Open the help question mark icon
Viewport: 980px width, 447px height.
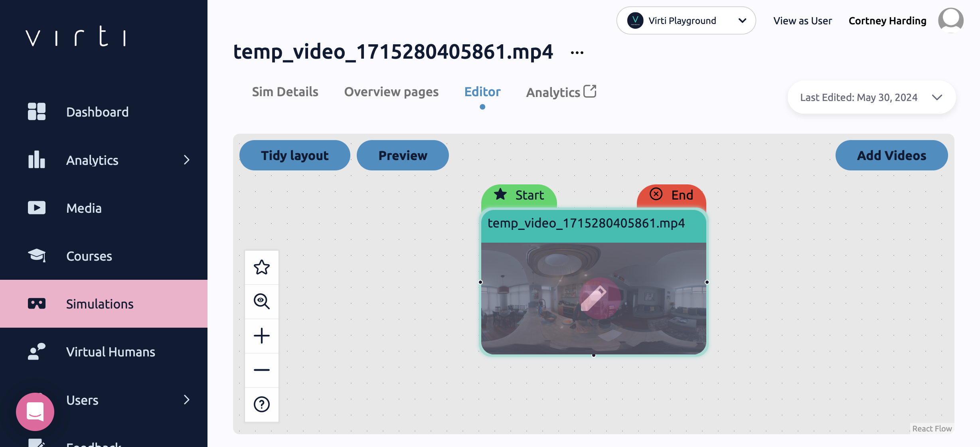point(262,404)
